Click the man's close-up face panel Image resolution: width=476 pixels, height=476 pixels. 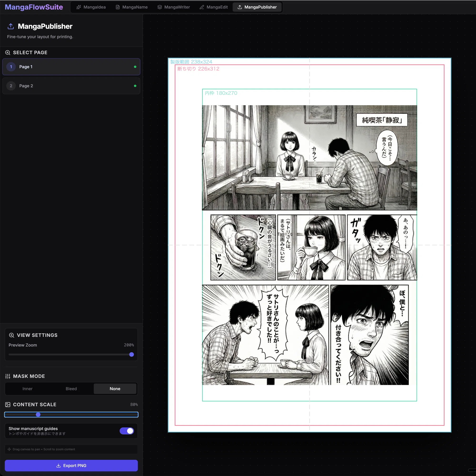click(x=370, y=335)
